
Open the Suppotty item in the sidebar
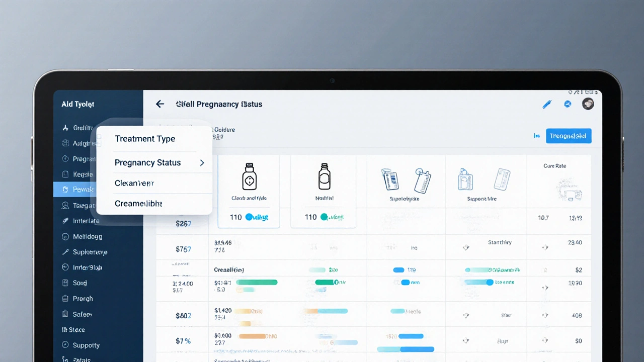(86, 345)
